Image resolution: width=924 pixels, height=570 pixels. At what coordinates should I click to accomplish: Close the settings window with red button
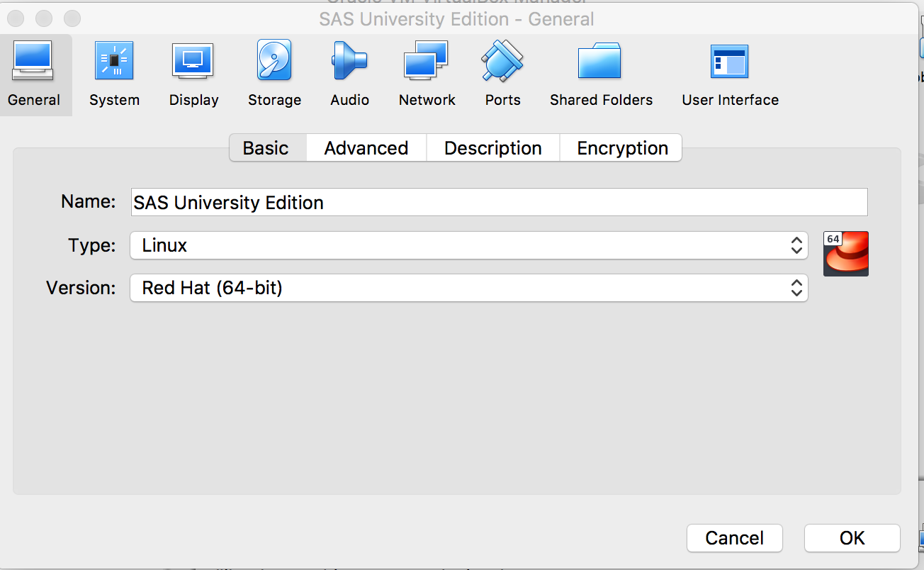point(16,18)
